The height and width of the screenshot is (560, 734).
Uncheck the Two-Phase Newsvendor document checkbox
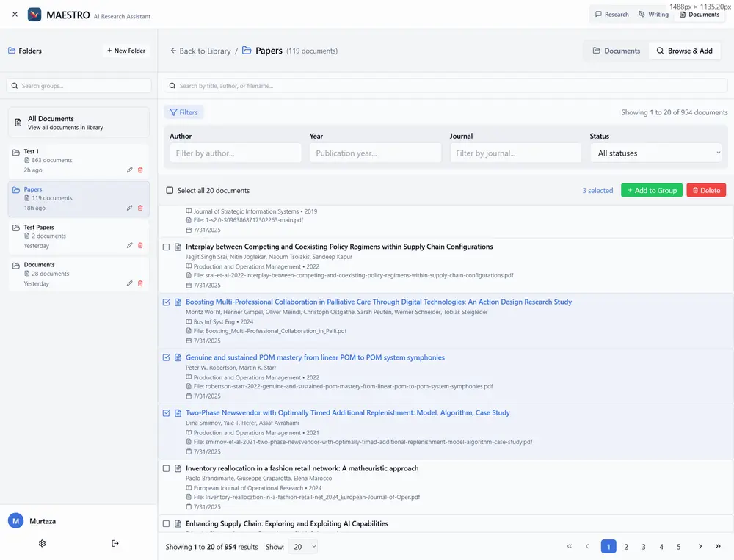pos(167,413)
